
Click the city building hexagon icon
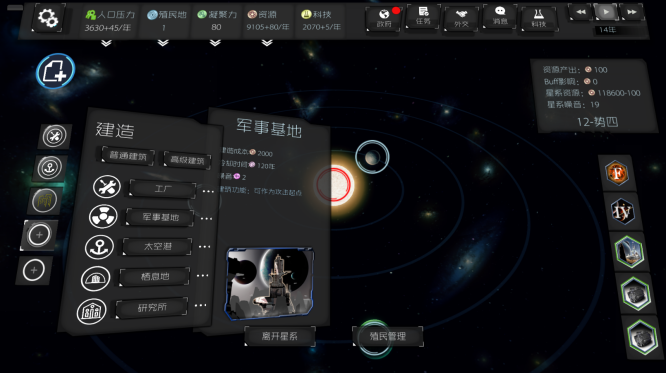pyautogui.click(x=629, y=251)
